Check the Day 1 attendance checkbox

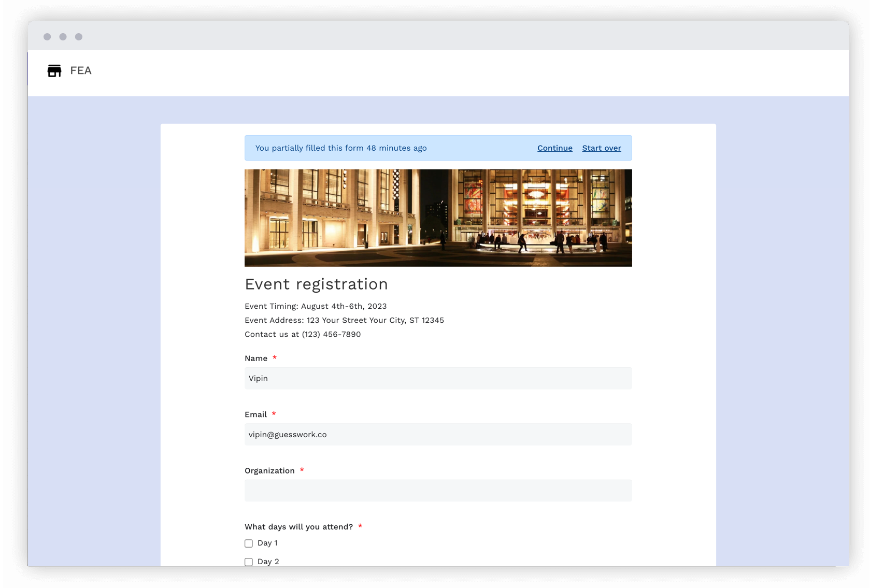pyautogui.click(x=248, y=543)
